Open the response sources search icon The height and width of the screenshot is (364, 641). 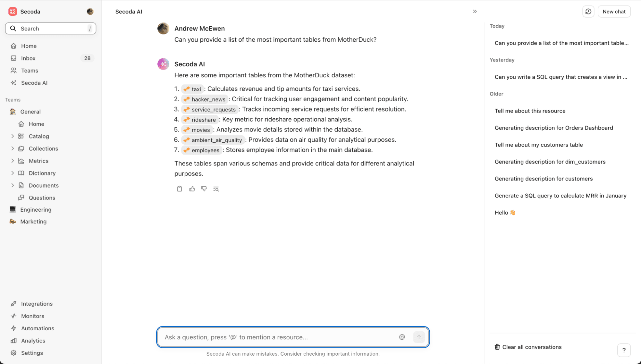point(216,189)
